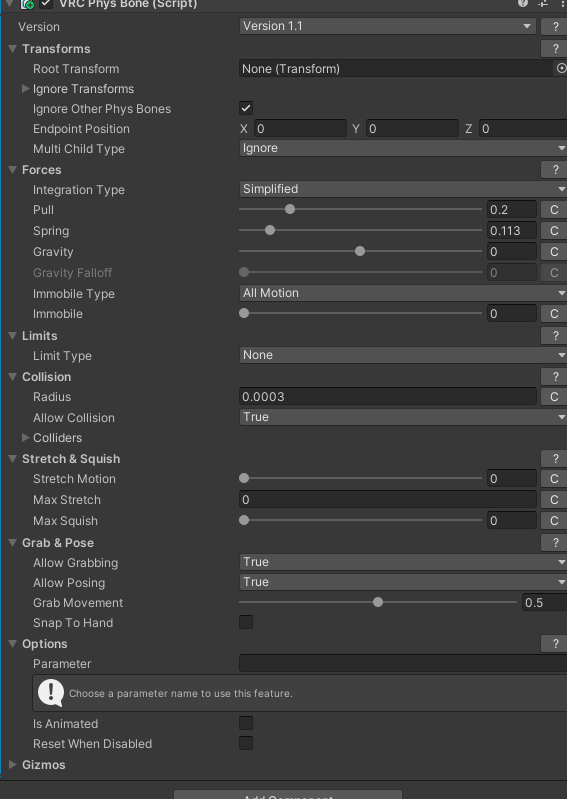Open the Allow Grabbing dropdown

(x=403, y=562)
